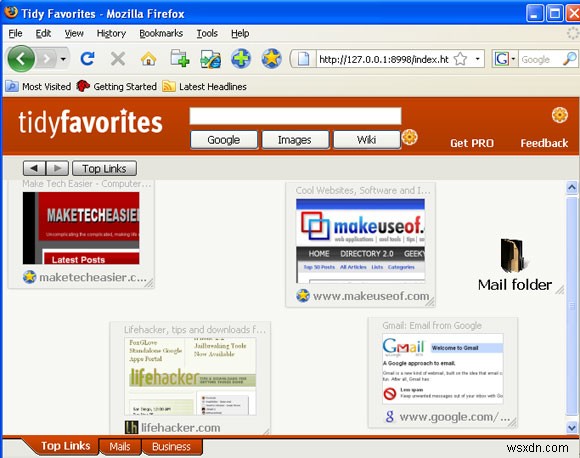Image resolution: width=580 pixels, height=458 pixels.
Task: Click the lifehacker.com link text
Action: (181, 428)
